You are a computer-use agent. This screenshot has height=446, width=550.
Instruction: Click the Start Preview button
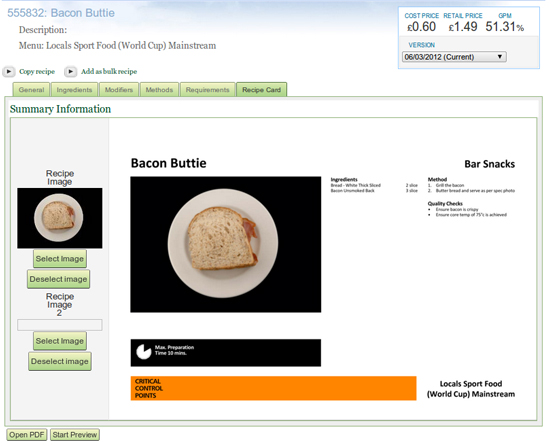(75, 435)
